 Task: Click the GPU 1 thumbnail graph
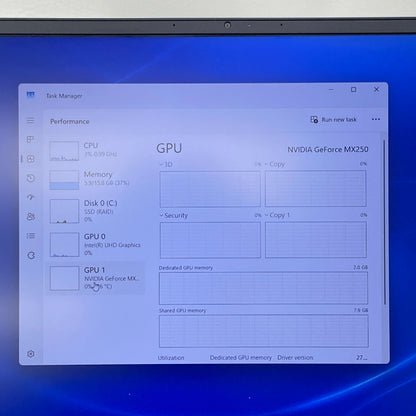(x=64, y=278)
